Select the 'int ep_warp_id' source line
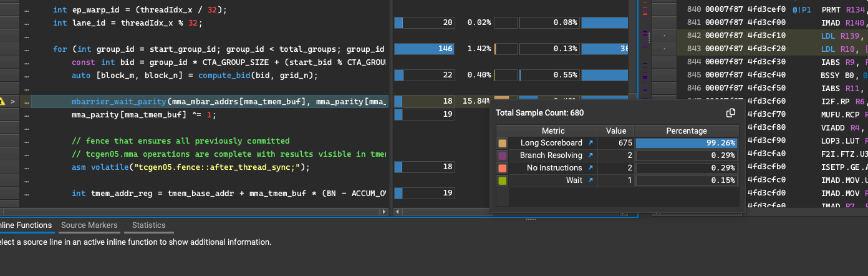This screenshot has height=276, width=868. [x=140, y=10]
